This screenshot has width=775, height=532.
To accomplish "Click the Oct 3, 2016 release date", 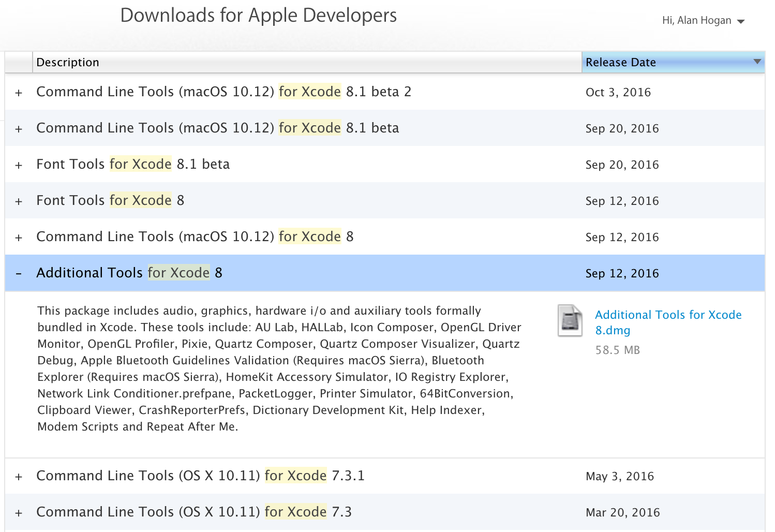I will (x=618, y=92).
